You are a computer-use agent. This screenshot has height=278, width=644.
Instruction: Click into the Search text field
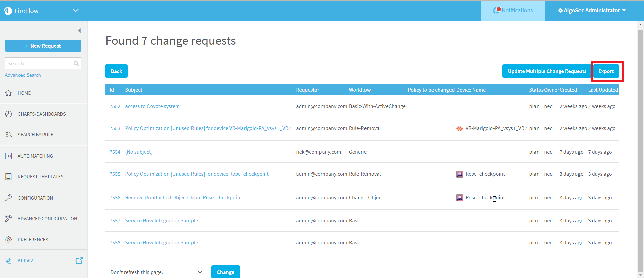(39, 63)
